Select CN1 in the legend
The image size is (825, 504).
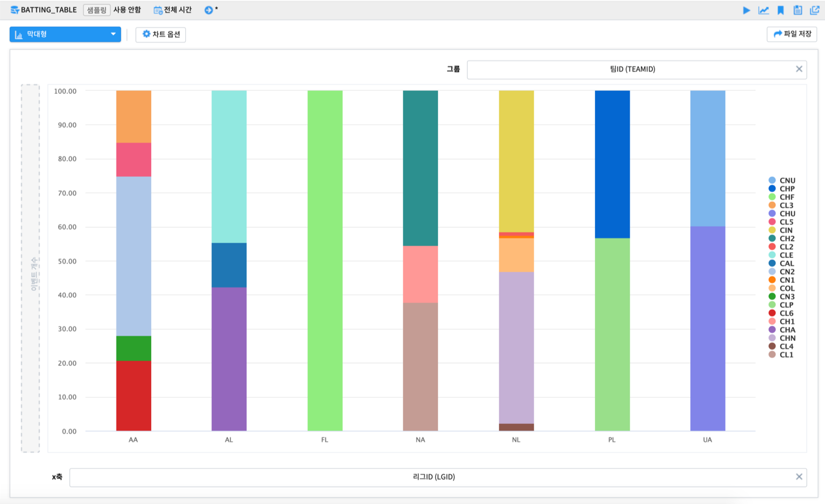pos(782,280)
